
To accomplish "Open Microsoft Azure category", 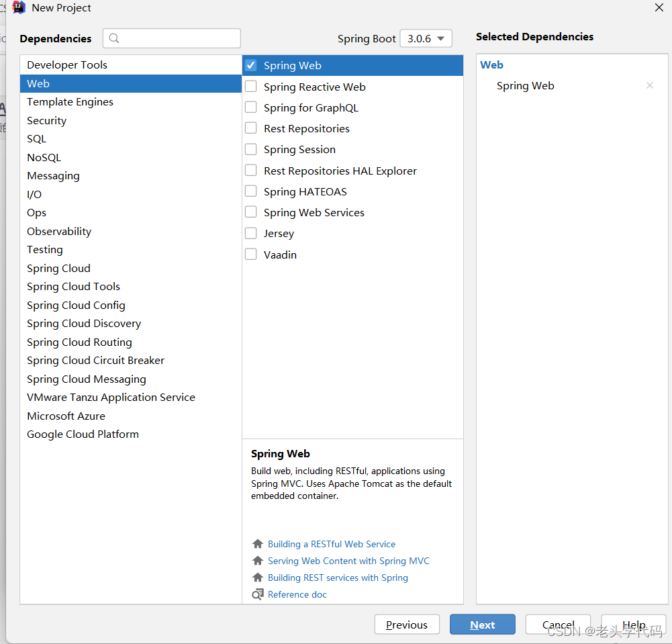I will tap(131, 416).
